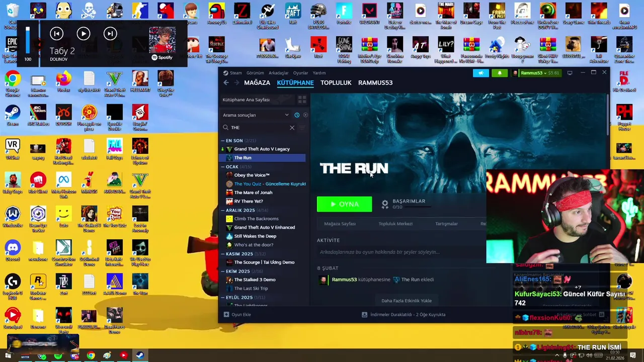Select Obey the Voice in library list
This screenshot has height=362, width=644.
coord(252,175)
